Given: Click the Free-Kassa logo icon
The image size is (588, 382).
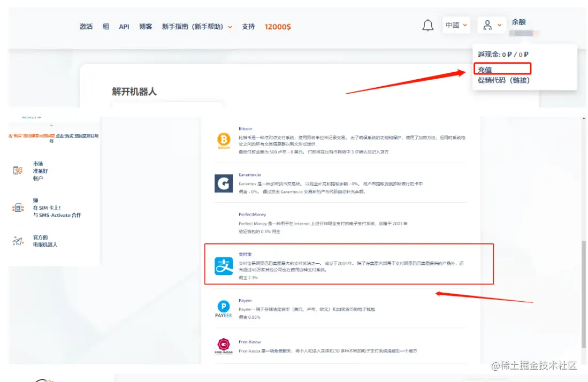Looking at the screenshot, I should pyautogui.click(x=224, y=346).
